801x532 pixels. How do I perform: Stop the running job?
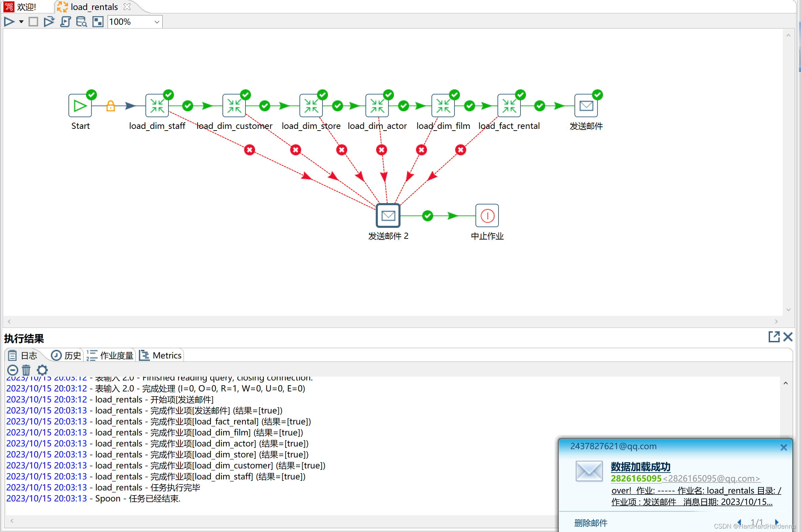click(x=33, y=22)
